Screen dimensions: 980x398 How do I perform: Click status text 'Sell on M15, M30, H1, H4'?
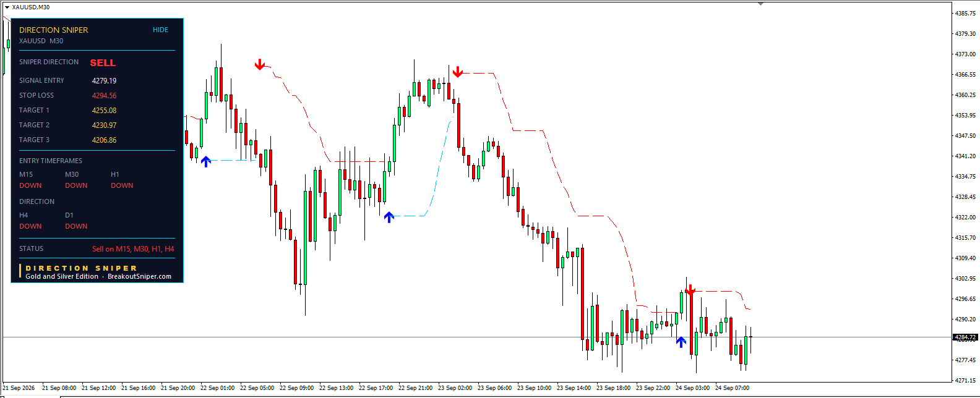pyautogui.click(x=133, y=249)
